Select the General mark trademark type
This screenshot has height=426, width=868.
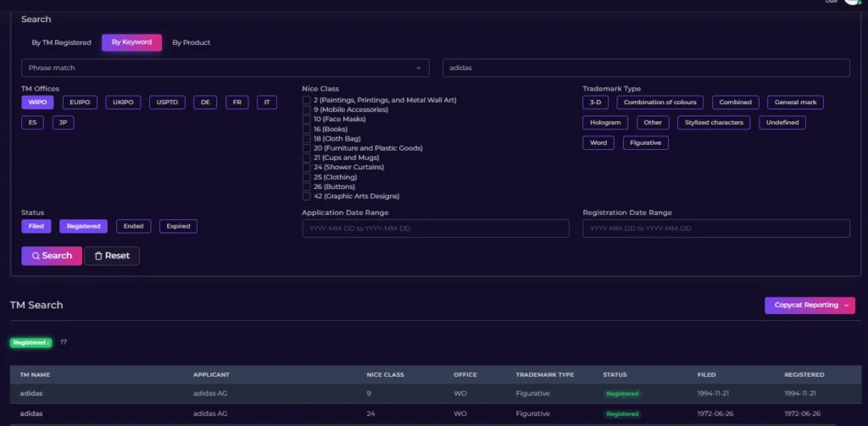[795, 102]
